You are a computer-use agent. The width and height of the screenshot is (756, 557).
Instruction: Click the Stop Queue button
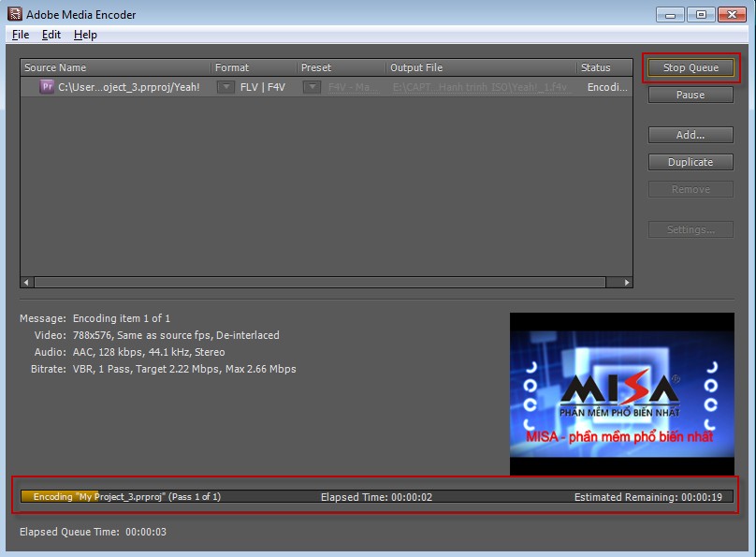coord(691,67)
